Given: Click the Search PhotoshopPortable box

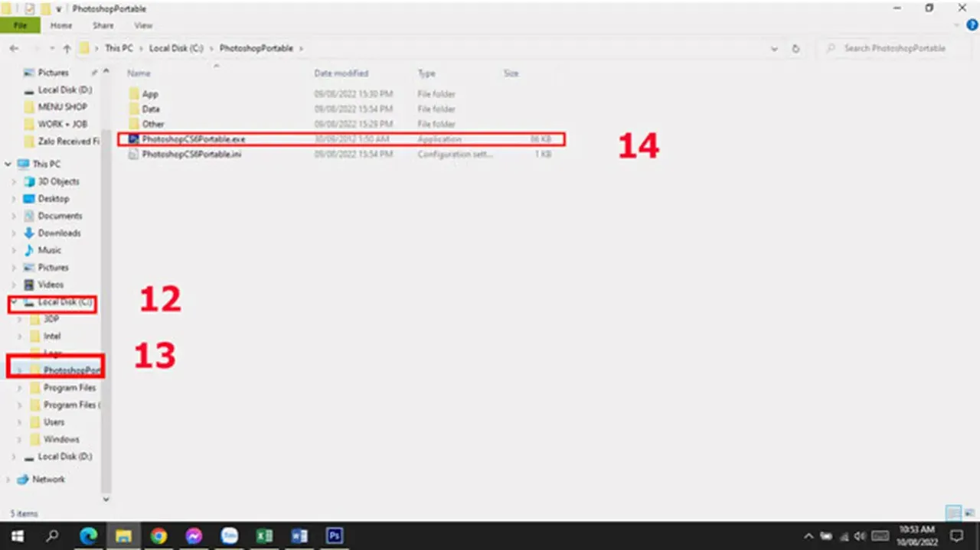Looking at the screenshot, I should click(x=893, y=48).
